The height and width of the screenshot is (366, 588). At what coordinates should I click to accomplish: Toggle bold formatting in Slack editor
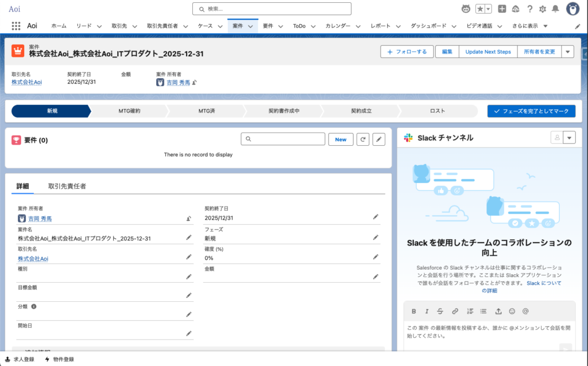pyautogui.click(x=413, y=311)
